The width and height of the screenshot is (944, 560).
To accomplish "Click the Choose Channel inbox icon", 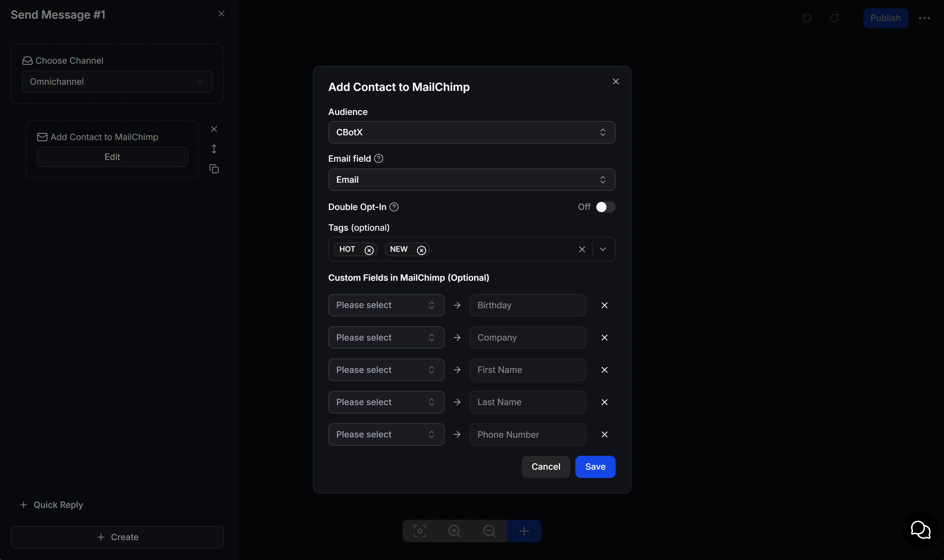I will tap(27, 61).
